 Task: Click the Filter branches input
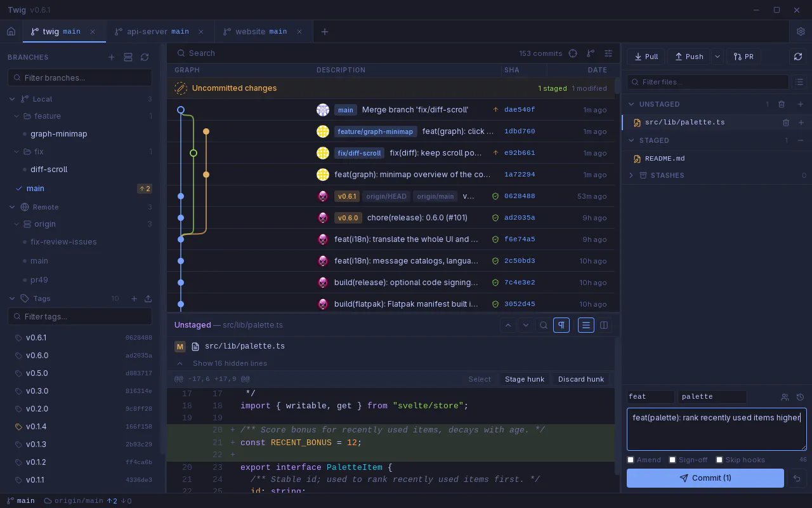80,77
